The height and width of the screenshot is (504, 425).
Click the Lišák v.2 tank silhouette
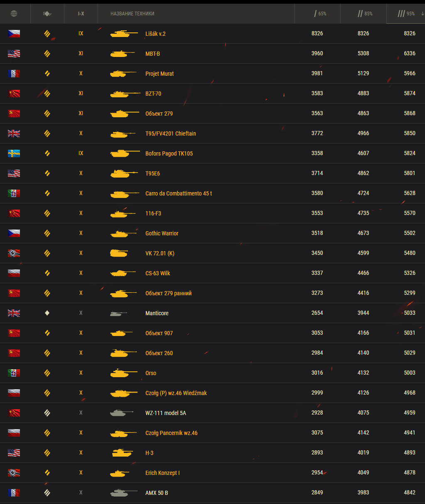coord(124,34)
